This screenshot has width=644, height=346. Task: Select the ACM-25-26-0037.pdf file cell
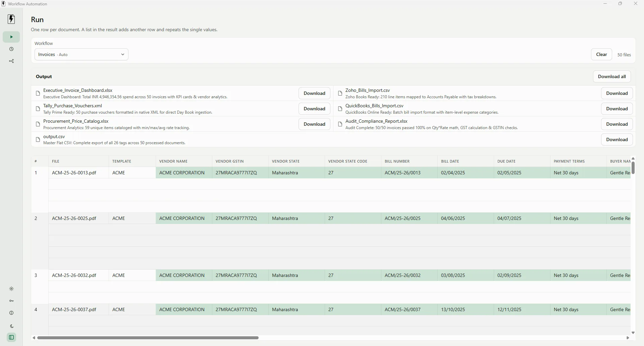tap(78, 309)
